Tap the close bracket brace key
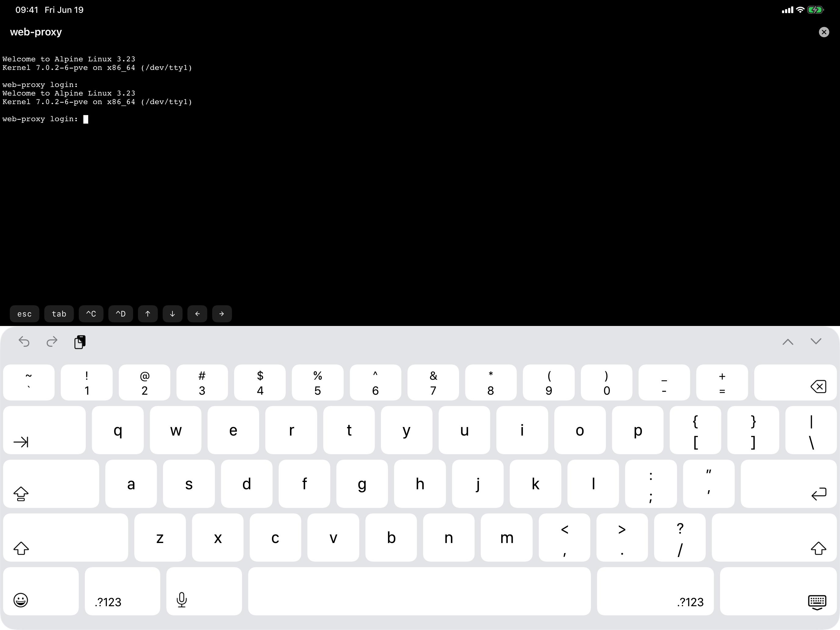This screenshot has height=630, width=840. pos(753,430)
